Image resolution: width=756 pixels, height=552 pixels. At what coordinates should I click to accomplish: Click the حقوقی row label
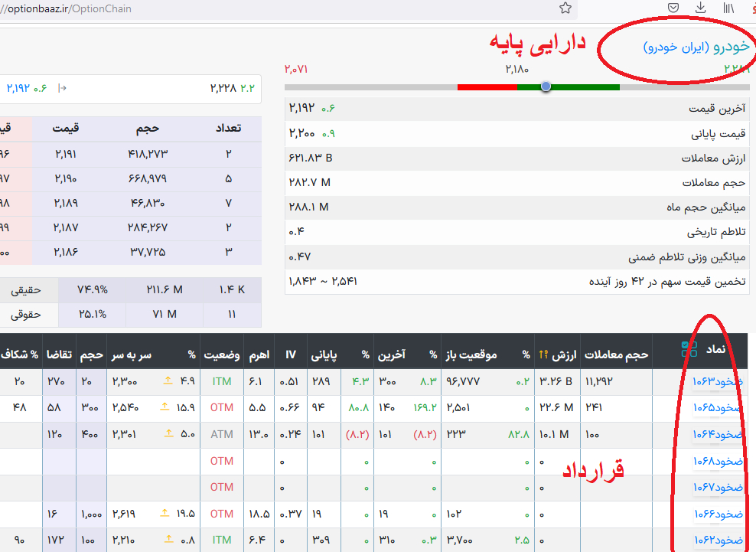coord(26,315)
